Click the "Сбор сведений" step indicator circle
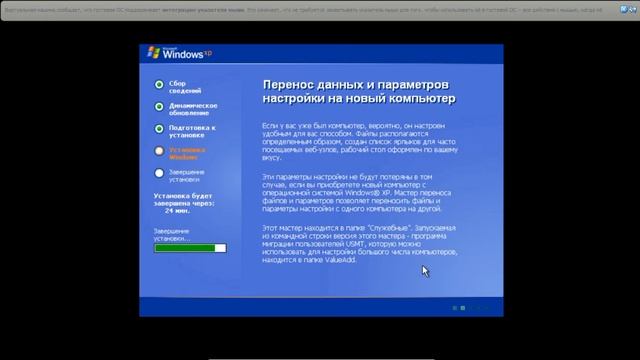640x360 pixels. click(x=159, y=84)
